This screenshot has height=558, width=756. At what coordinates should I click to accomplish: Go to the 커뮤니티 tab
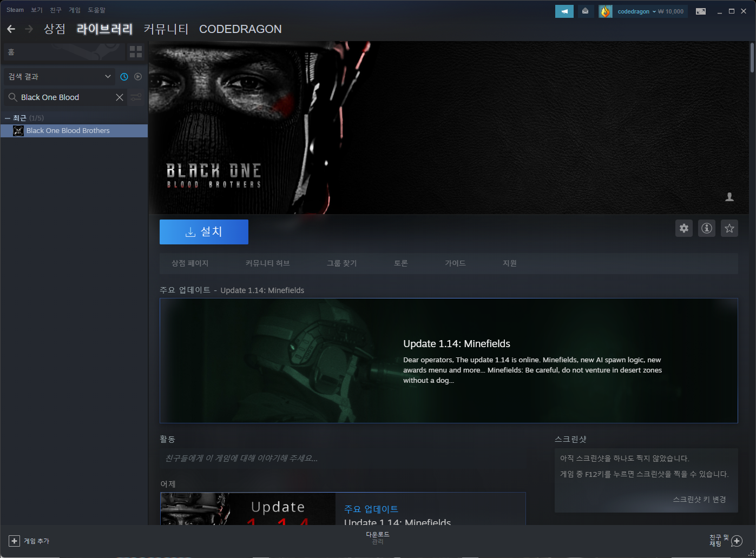tap(166, 29)
